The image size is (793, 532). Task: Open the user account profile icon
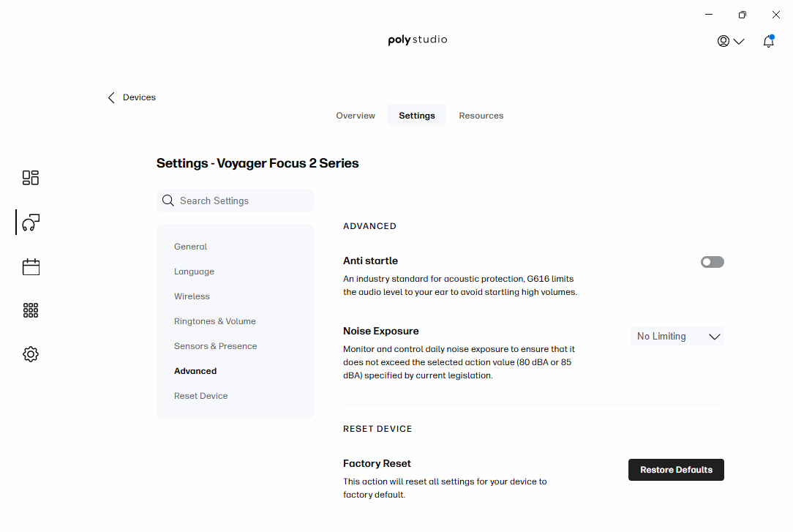pos(724,41)
